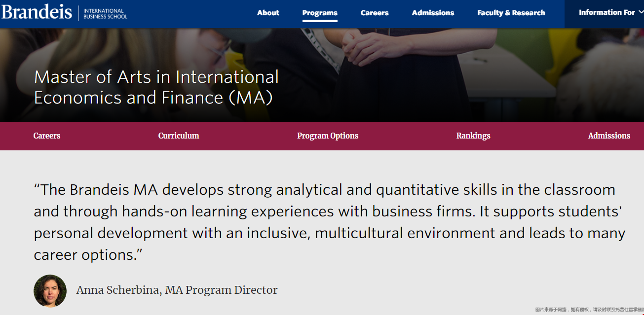Open the Information For dropdown menu
This screenshot has height=315, width=644.
pos(606,12)
